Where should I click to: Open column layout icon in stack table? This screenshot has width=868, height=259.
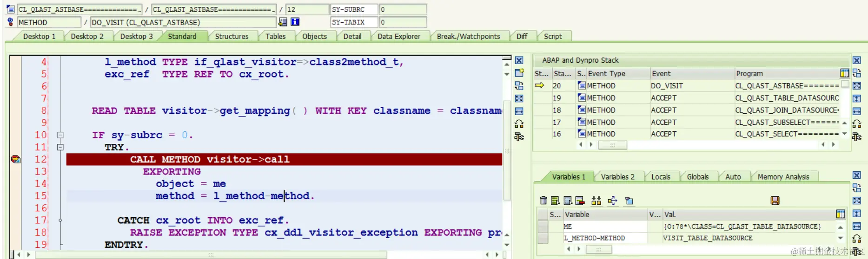[844, 73]
